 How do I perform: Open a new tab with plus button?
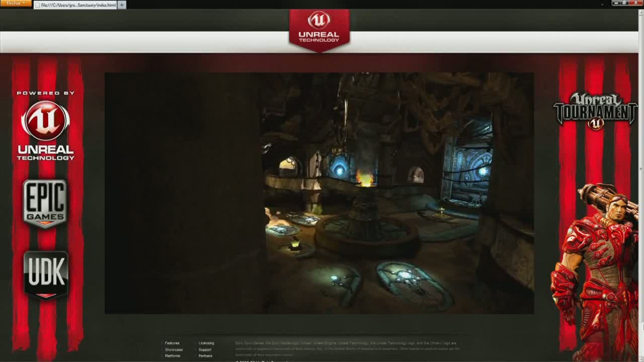point(122,5)
